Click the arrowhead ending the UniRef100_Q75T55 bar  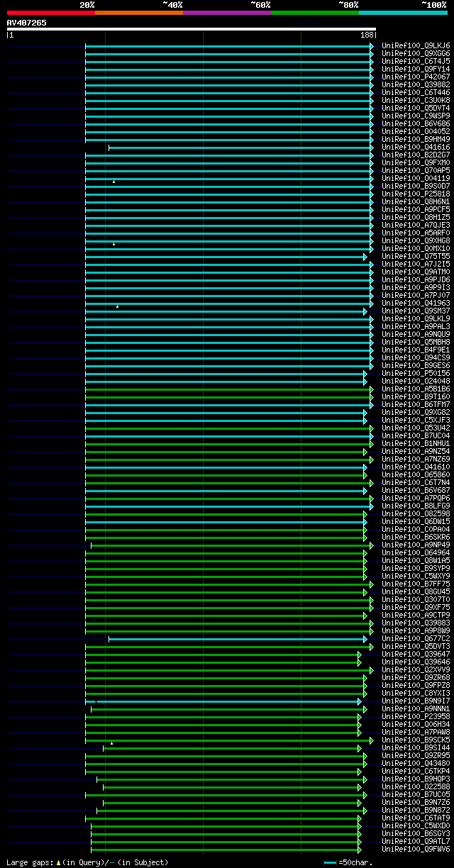pyautogui.click(x=365, y=257)
